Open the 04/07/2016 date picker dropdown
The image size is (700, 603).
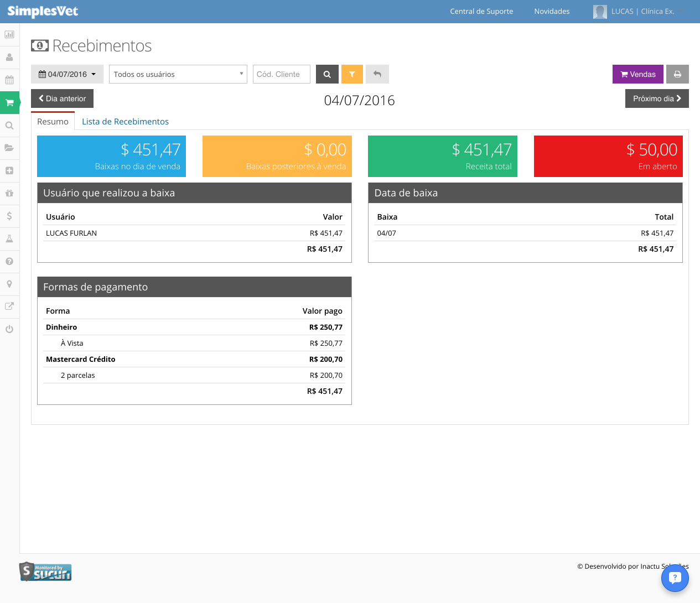pos(67,74)
